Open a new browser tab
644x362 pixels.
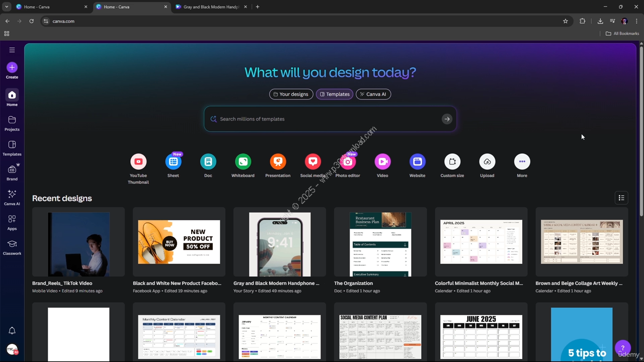coord(258,7)
